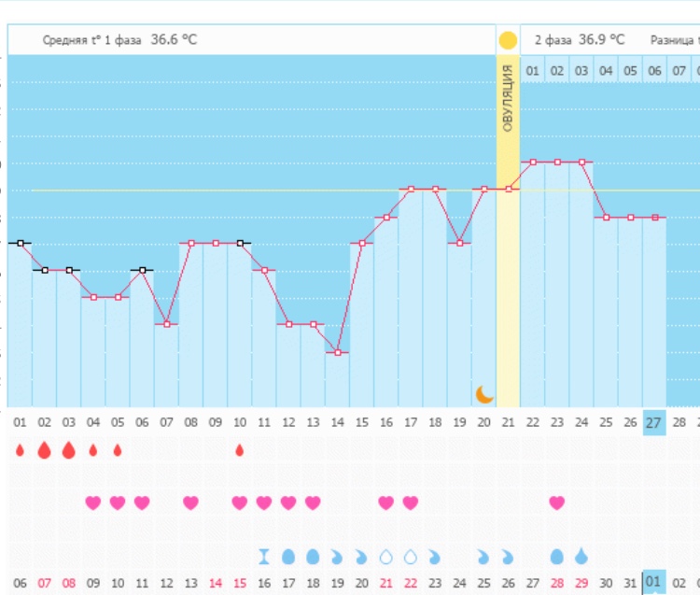This screenshot has width=700, height=595.
Task: Select the temperature point on day 25
Action: coord(607,218)
